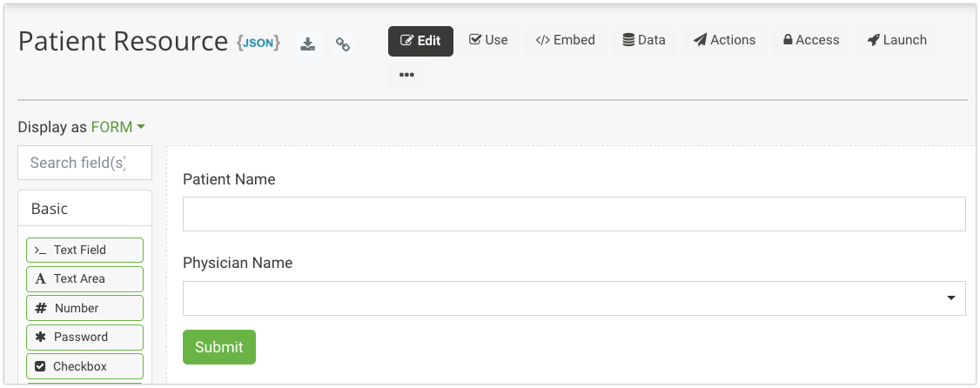Select the Checkbox component
980x388 pixels.
click(x=84, y=366)
